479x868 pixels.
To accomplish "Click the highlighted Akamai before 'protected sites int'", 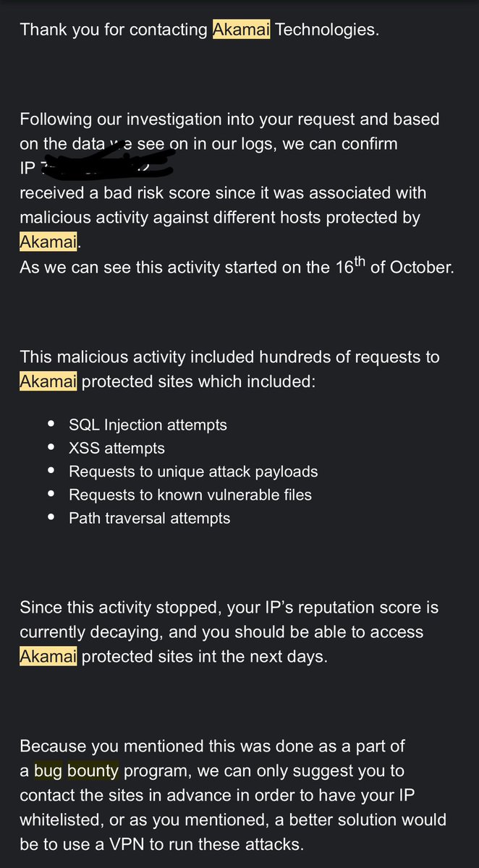I will pos(48,658).
